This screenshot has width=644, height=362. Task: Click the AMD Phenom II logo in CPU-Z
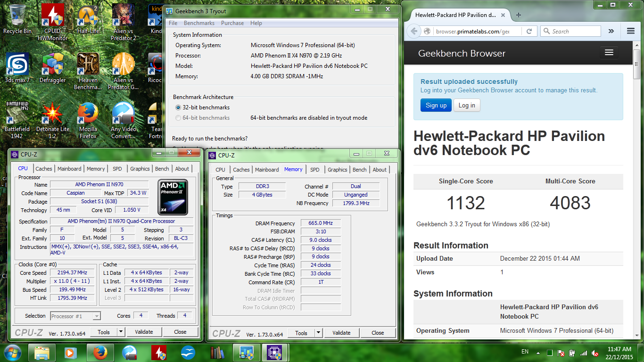173,197
